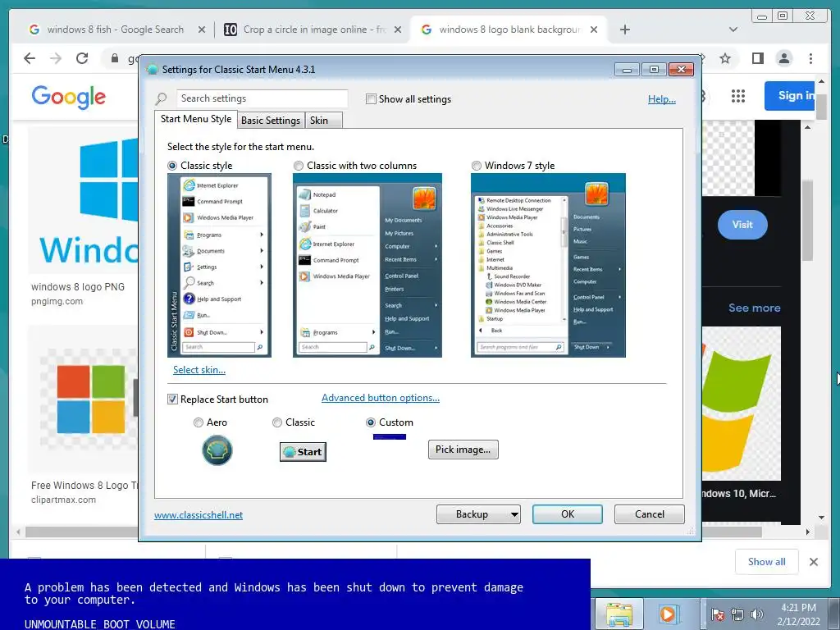Click the Google logo
This screenshot has height=630, width=840.
69,97
